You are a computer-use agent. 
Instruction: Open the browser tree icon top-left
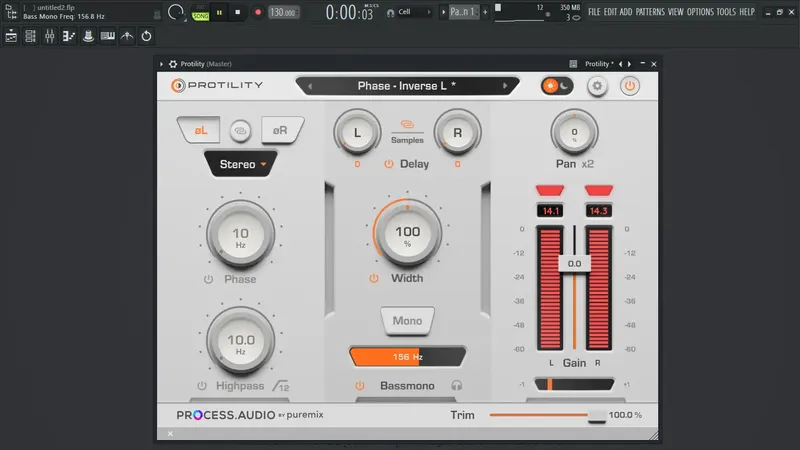point(11,12)
